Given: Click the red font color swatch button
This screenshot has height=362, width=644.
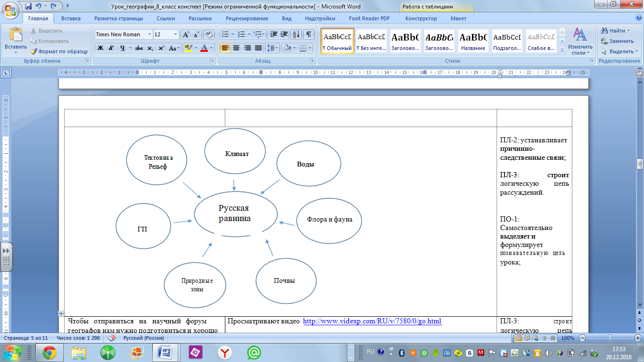Looking at the screenshot, I should pos(204,48).
